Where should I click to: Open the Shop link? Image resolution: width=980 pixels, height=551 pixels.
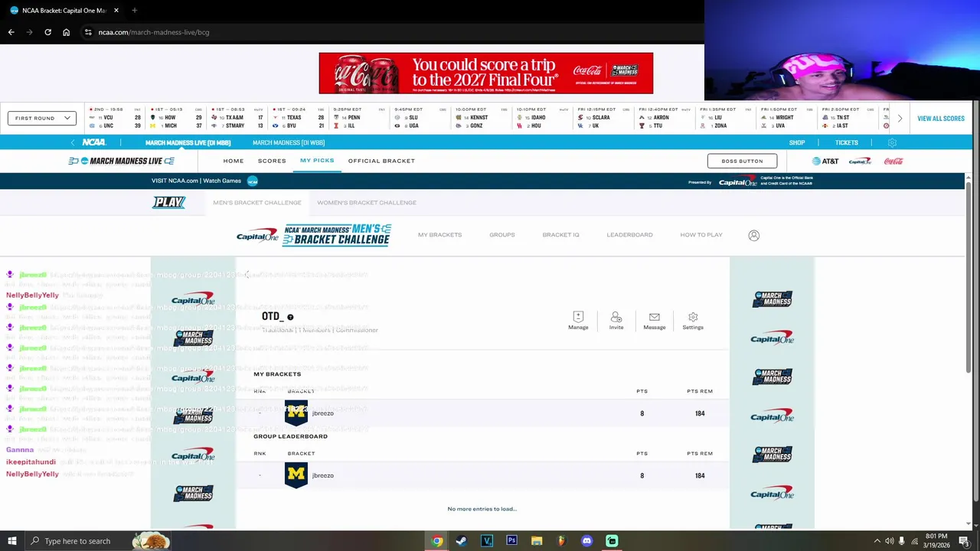pos(797,142)
